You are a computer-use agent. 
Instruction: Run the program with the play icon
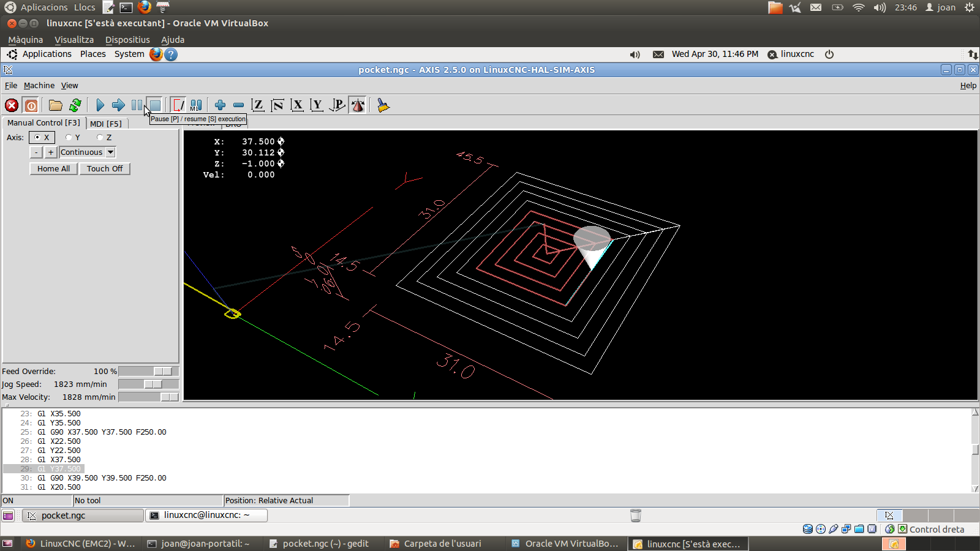coord(100,105)
